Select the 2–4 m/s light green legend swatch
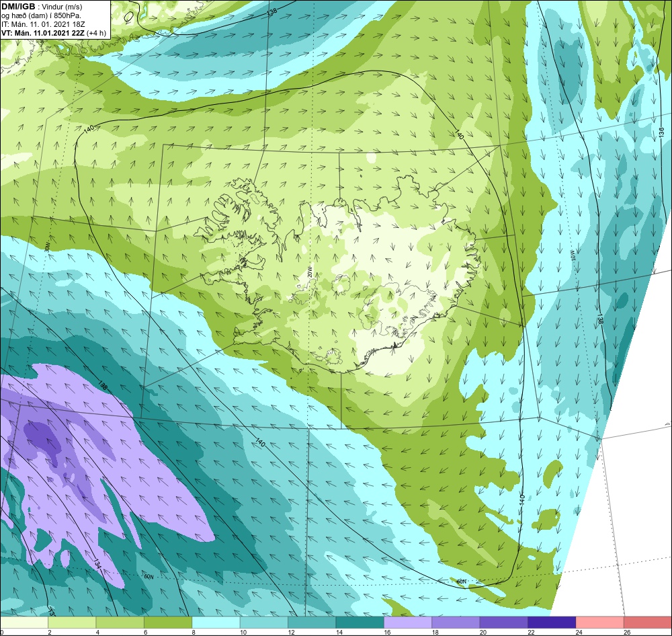 click(x=72, y=623)
